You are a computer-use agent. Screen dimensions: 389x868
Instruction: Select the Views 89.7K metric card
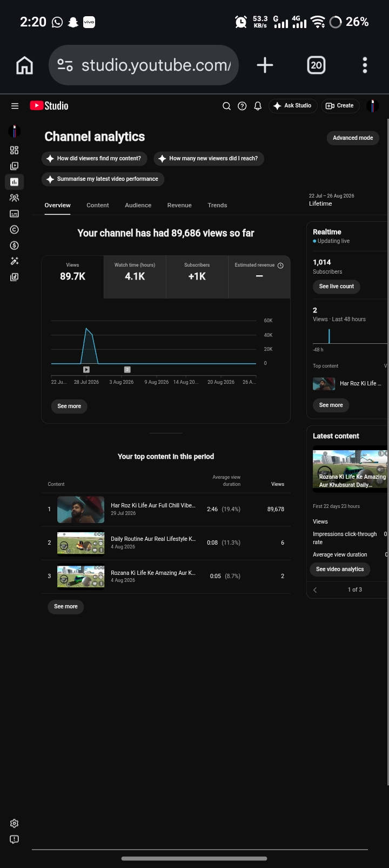tap(73, 277)
